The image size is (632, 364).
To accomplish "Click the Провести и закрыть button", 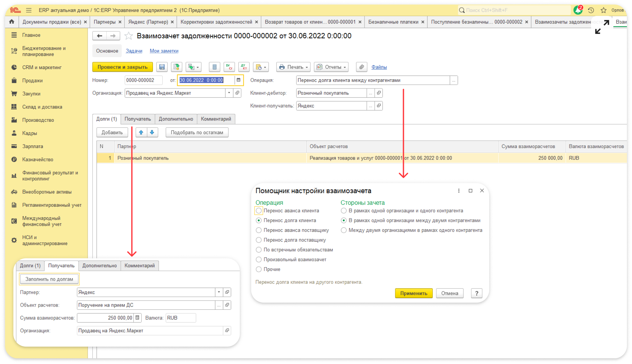I will pos(122,67).
